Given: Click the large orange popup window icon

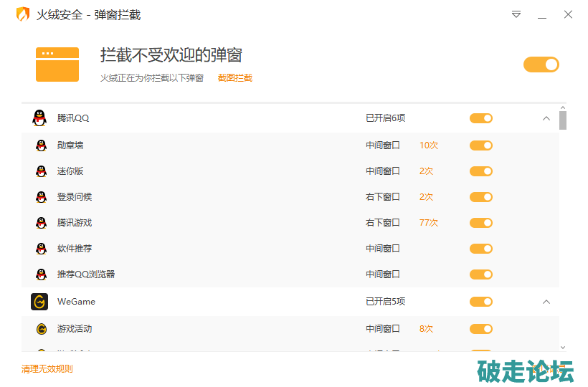Looking at the screenshot, I should pos(57,64).
